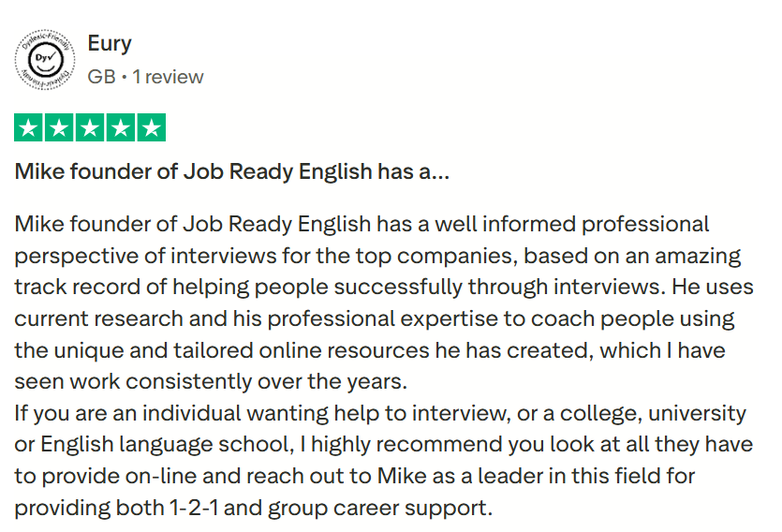
Task: Open the '1 review' count text
Action: click(x=168, y=76)
